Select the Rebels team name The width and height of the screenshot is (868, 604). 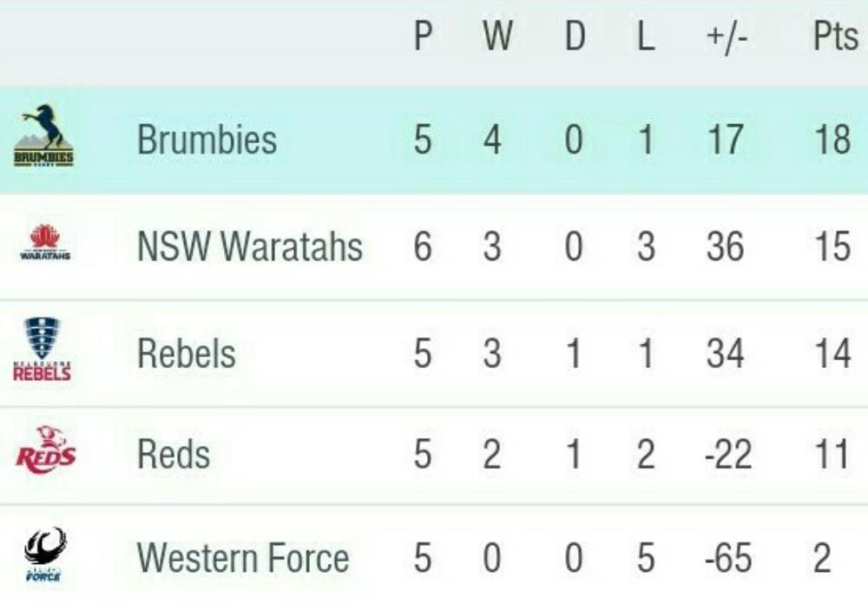187,353
